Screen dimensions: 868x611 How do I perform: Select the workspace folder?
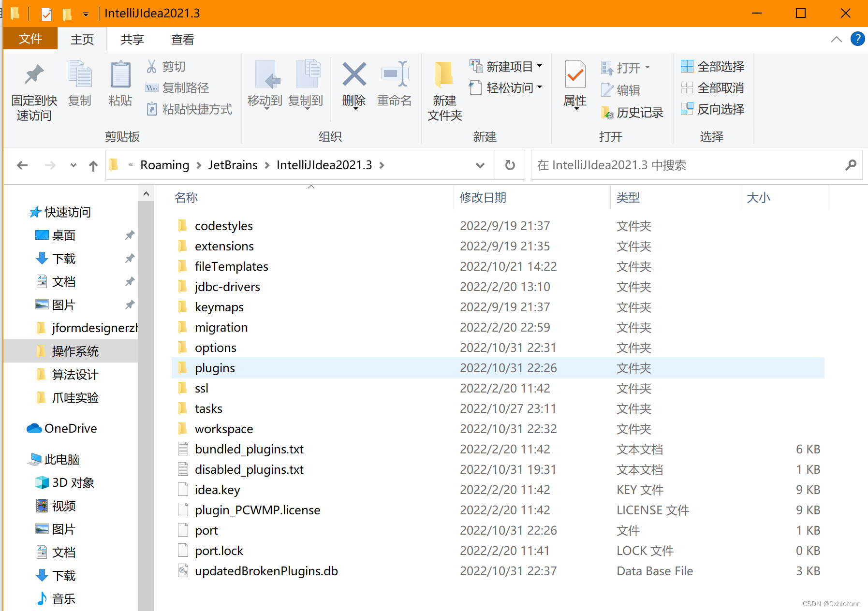(x=498, y=429)
